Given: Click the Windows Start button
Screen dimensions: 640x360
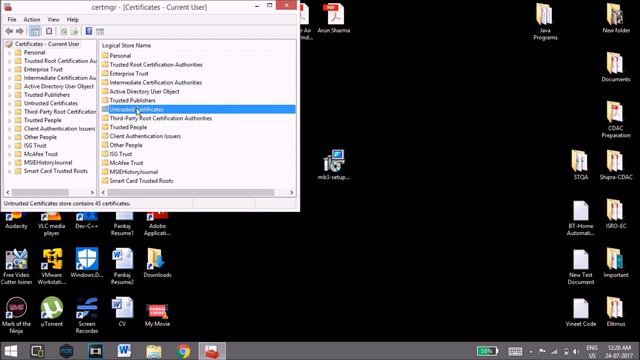Looking at the screenshot, I should pyautogui.click(x=11, y=351).
